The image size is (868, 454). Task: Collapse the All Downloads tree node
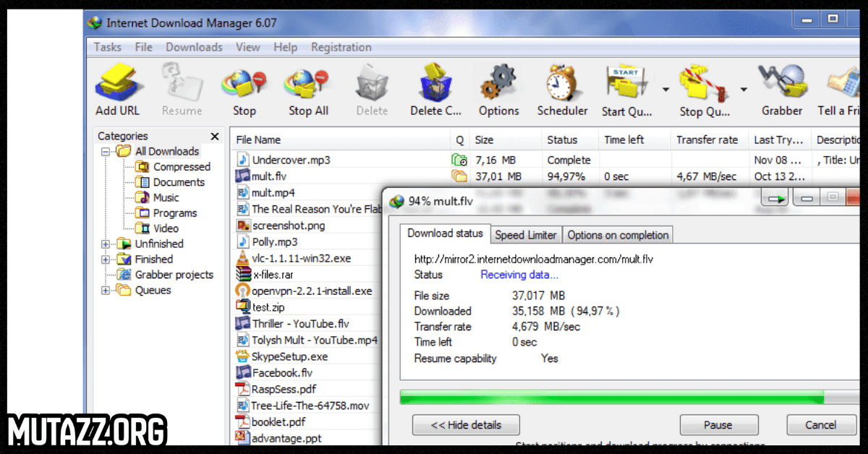106,152
